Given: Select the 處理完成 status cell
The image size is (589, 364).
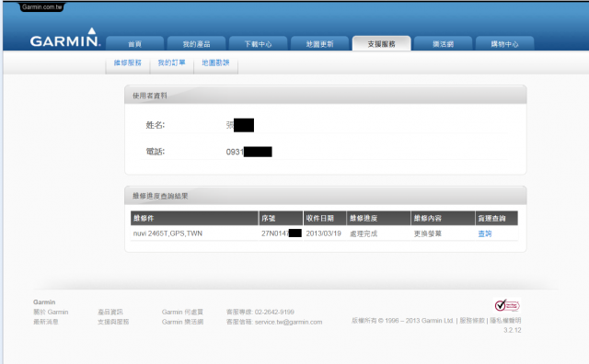Looking at the screenshot, I should click(364, 233).
